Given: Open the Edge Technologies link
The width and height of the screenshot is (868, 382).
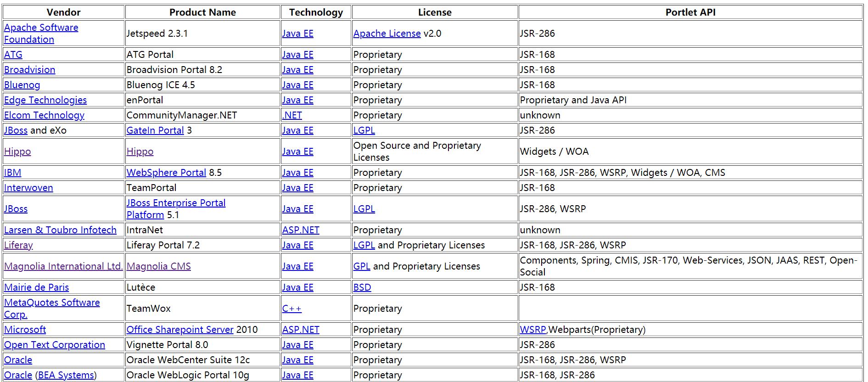Looking at the screenshot, I should click(x=45, y=100).
